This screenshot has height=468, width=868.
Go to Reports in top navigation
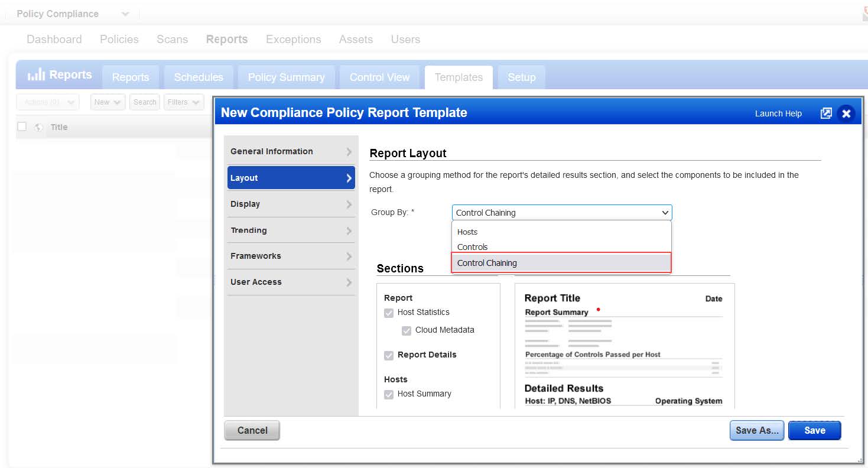tap(227, 40)
